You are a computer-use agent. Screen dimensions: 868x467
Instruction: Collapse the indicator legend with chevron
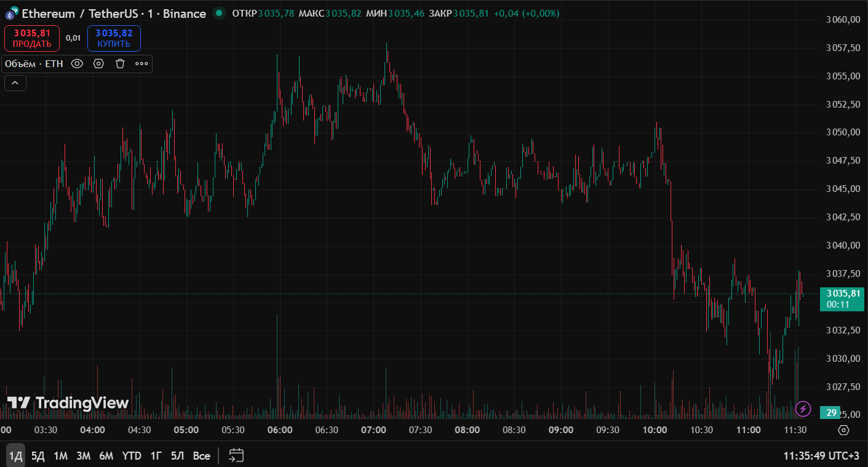click(x=15, y=82)
